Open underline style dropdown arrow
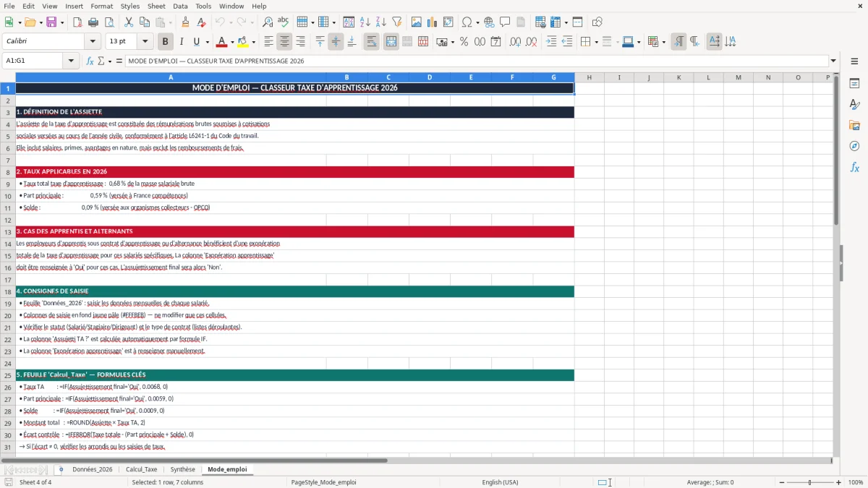Viewport: 868px width, 488px height. (206, 42)
